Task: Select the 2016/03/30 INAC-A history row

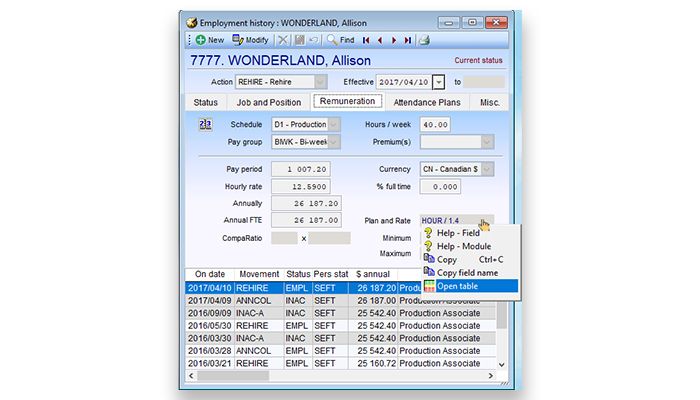Action: [341, 338]
